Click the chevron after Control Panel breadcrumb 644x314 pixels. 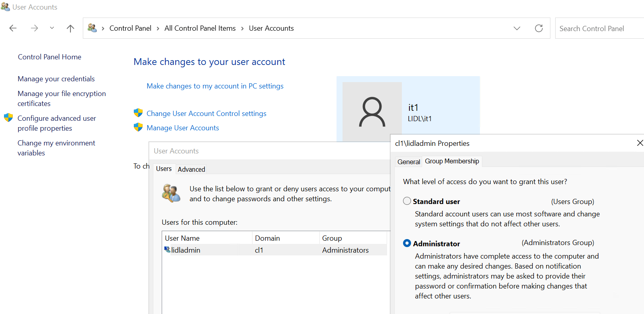(x=158, y=28)
